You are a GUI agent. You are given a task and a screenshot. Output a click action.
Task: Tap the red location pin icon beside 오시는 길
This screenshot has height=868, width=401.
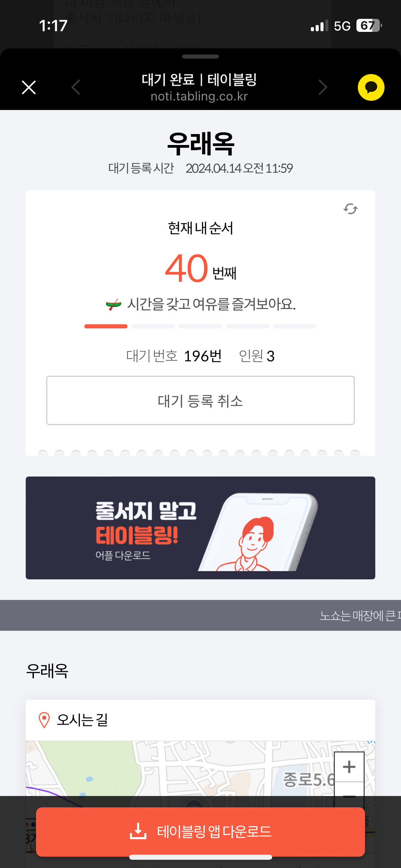(x=44, y=720)
